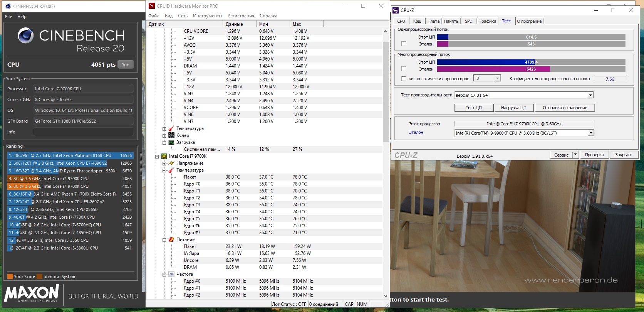Collapse the Intel Core i7 9700K node
This screenshot has height=312, width=644.
click(x=157, y=157)
